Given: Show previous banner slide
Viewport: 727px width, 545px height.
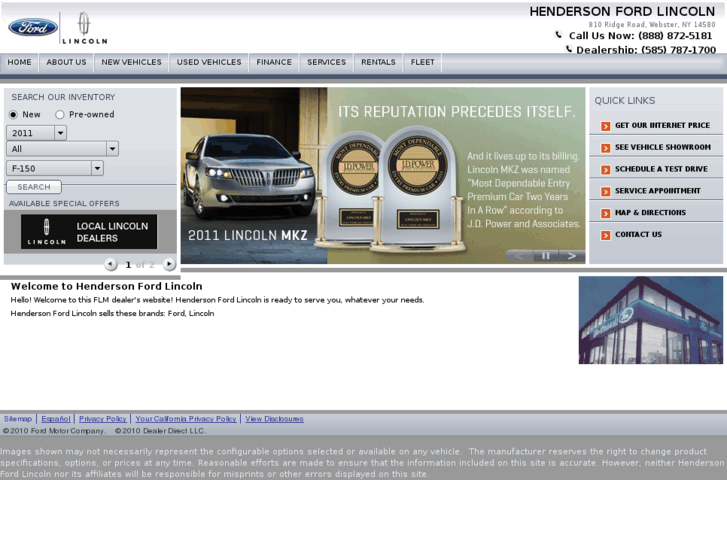Looking at the screenshot, I should (519, 256).
